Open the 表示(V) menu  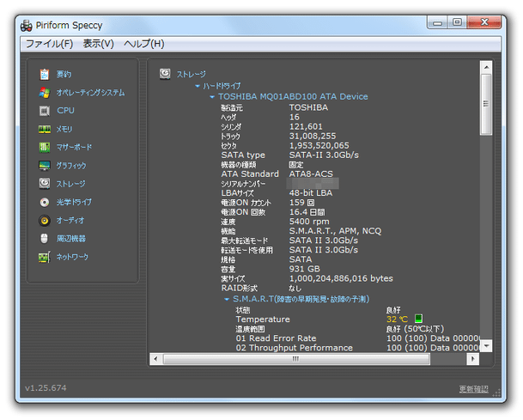click(99, 44)
